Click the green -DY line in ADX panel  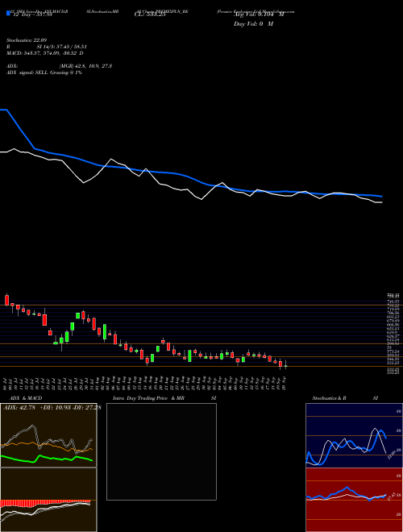pos(47,459)
